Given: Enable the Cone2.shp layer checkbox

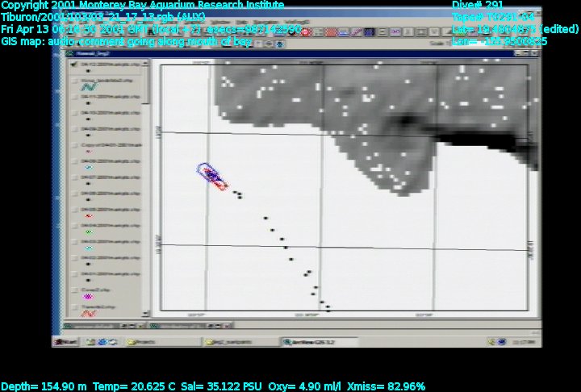Looking at the screenshot, I should [75, 289].
